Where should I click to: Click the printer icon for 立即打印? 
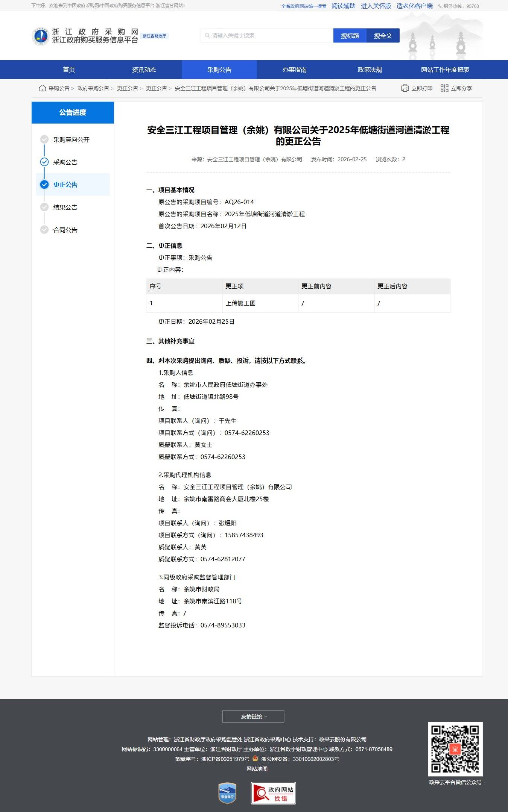click(x=405, y=88)
